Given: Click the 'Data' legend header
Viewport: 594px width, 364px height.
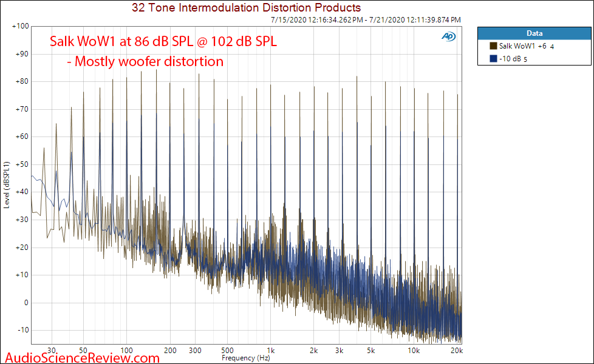Looking at the screenshot, I should 534,33.
